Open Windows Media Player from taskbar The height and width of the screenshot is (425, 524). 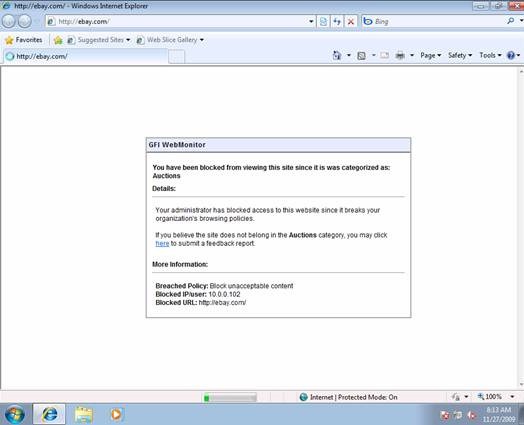coord(116,415)
